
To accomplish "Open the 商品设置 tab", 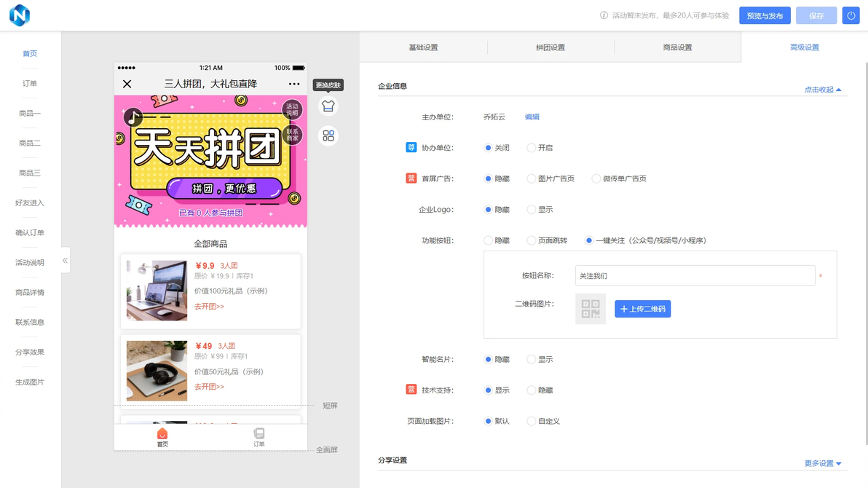I will point(677,47).
